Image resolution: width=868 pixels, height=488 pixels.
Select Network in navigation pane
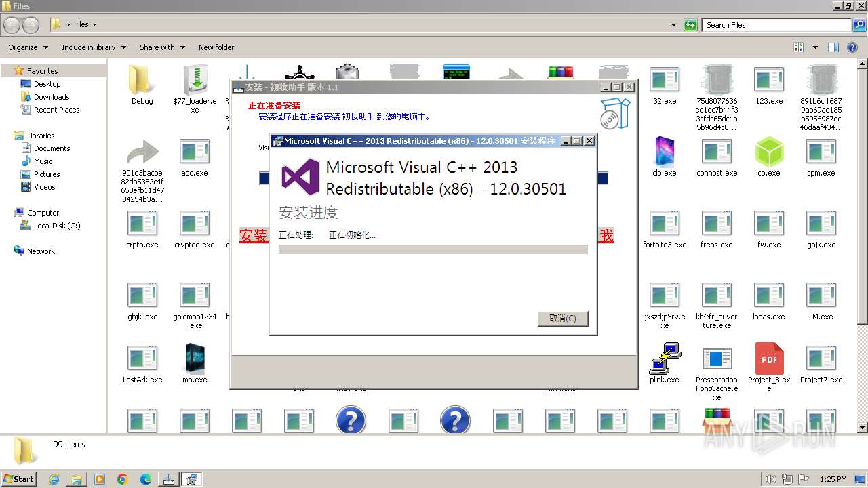(41, 251)
